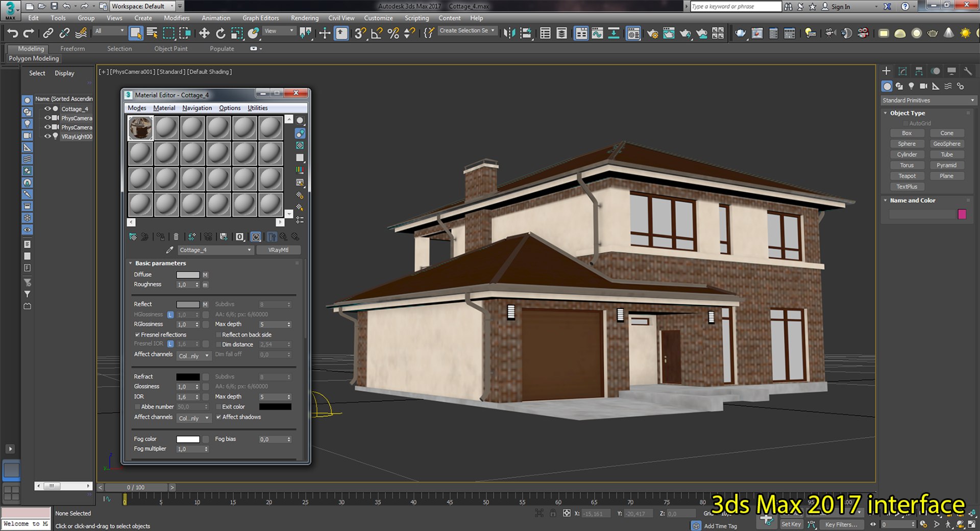Click the Backlight icon in Material Editor

[x=300, y=133]
